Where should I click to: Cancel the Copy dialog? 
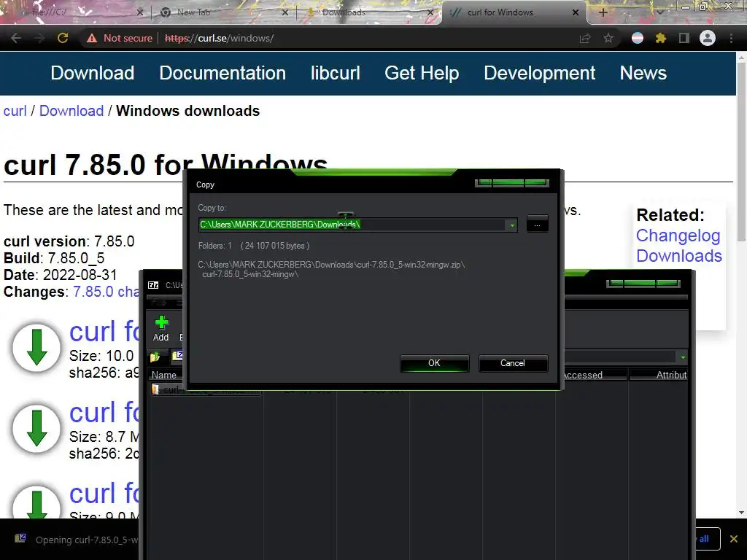513,363
